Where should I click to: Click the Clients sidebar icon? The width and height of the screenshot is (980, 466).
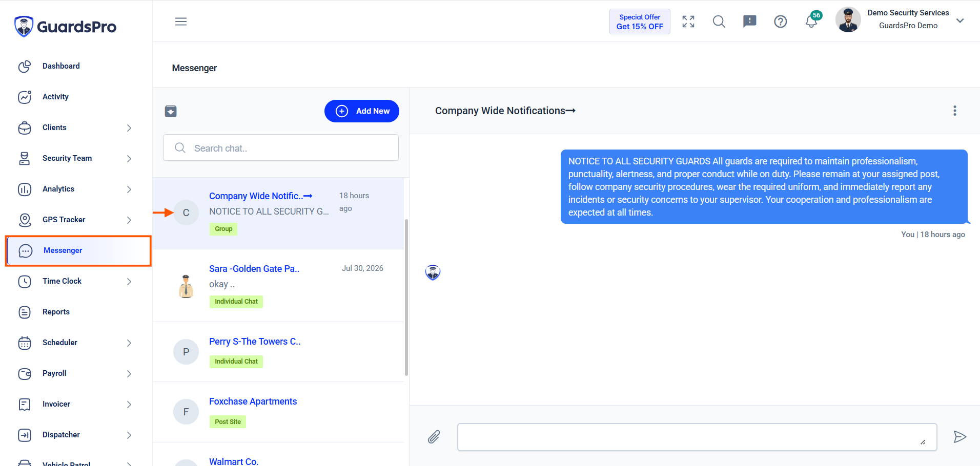[25, 128]
